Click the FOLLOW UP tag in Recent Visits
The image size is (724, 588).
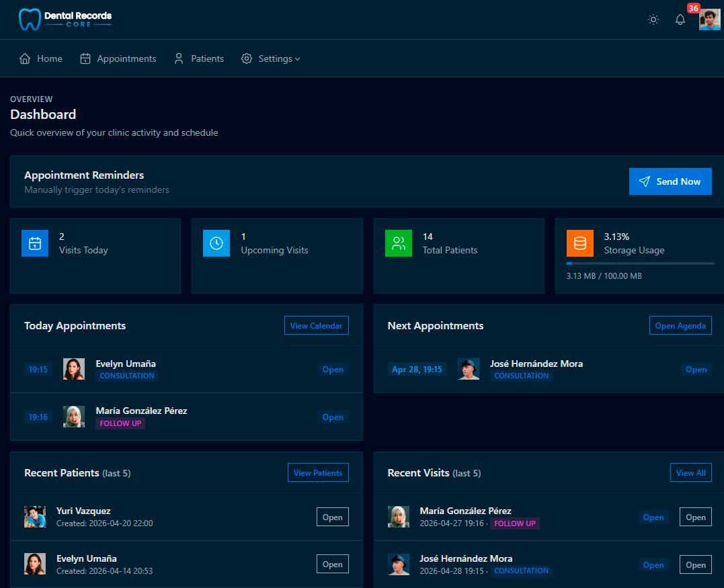pos(515,523)
